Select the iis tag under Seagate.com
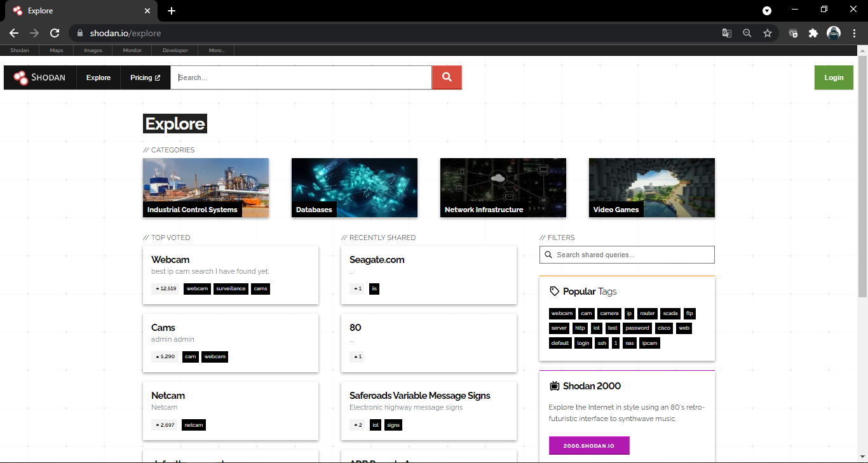The image size is (868, 463). (374, 288)
